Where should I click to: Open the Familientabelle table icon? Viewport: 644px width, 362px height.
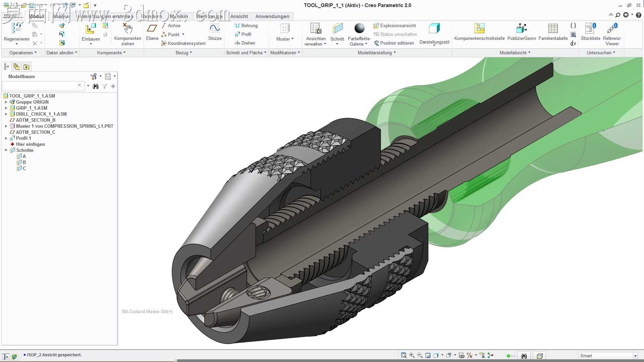click(x=553, y=28)
